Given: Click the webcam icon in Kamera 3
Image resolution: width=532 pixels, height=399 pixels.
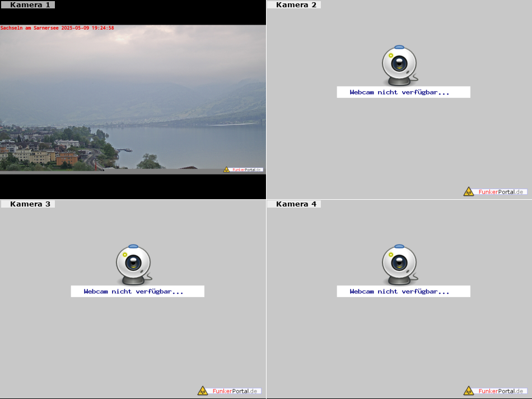Looking at the screenshot, I should 134,265.
